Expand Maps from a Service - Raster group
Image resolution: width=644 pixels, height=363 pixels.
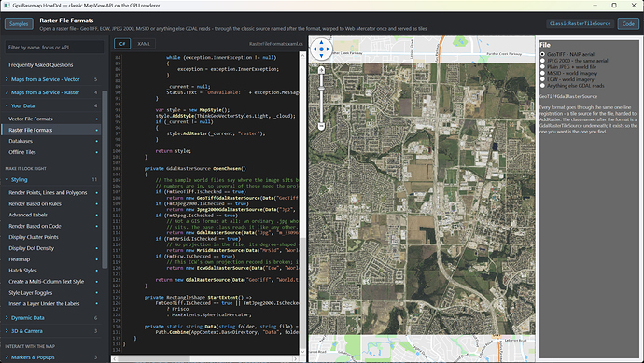pyautogui.click(x=51, y=92)
